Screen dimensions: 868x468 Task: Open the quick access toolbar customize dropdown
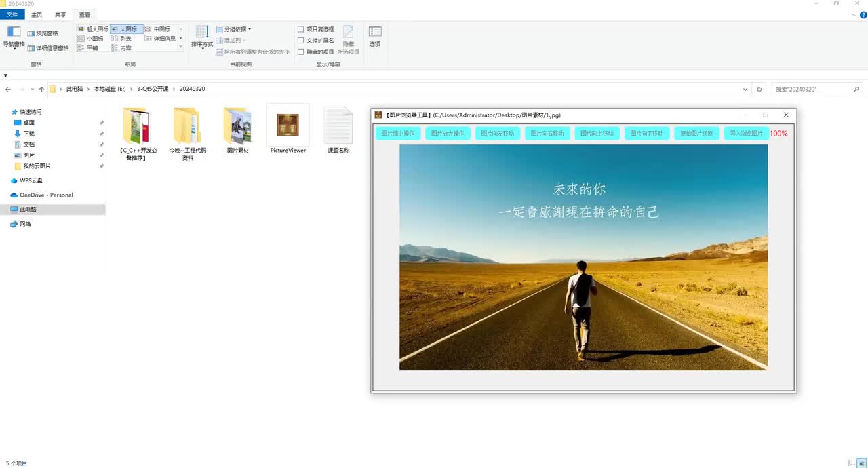5,75
